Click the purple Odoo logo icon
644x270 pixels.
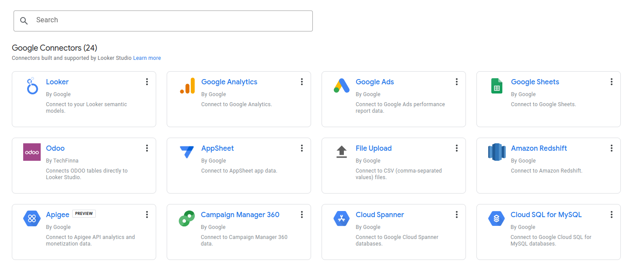[x=32, y=152]
